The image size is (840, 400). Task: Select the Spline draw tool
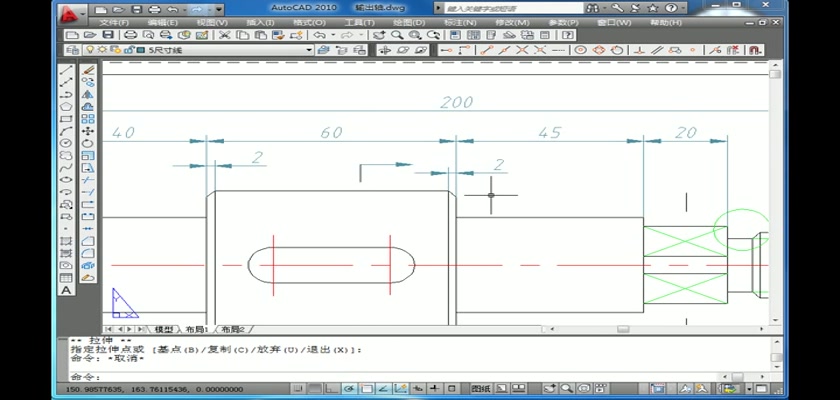[x=66, y=168]
